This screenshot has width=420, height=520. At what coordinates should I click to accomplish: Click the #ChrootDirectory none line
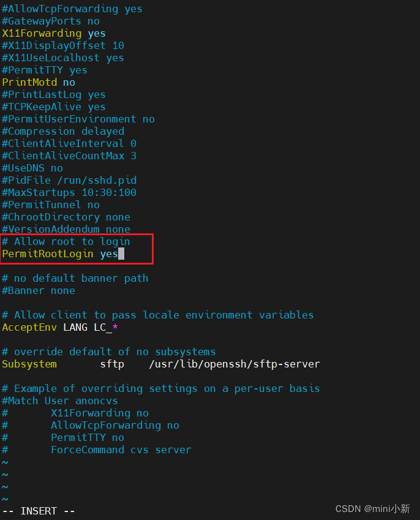point(66,217)
